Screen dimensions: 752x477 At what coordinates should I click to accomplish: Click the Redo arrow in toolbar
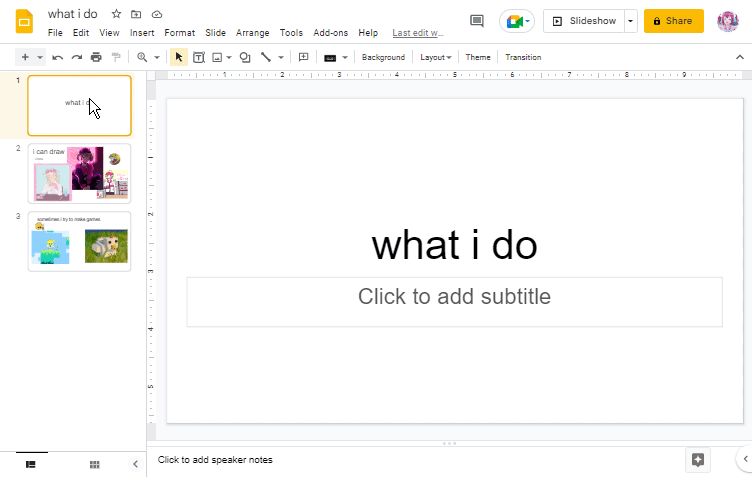(x=77, y=57)
